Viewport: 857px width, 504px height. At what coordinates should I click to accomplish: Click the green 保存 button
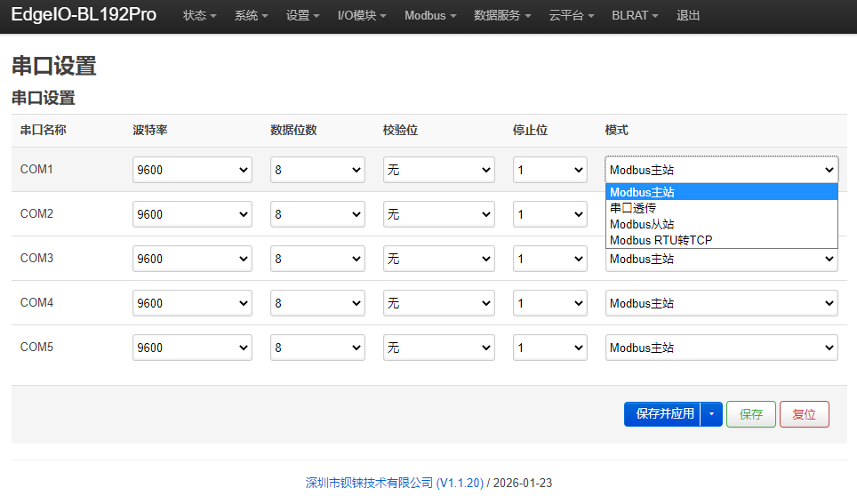tap(751, 414)
